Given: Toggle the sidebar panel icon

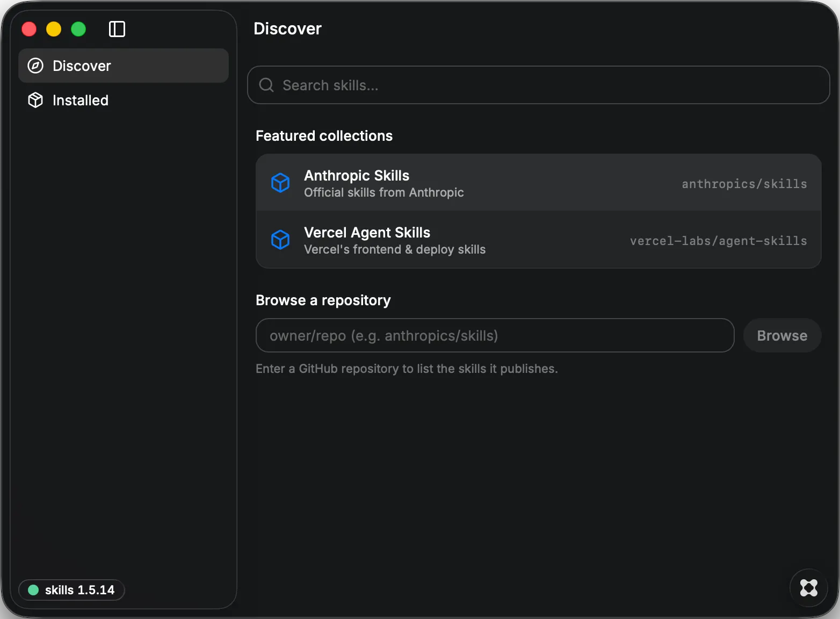Looking at the screenshot, I should tap(117, 29).
